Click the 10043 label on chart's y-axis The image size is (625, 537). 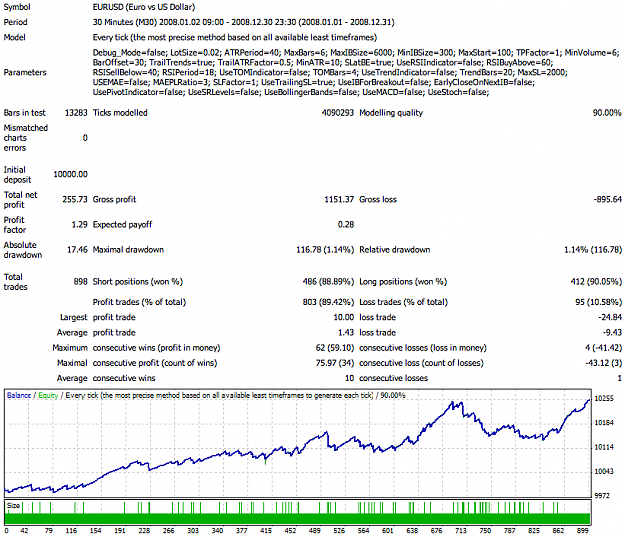click(604, 472)
